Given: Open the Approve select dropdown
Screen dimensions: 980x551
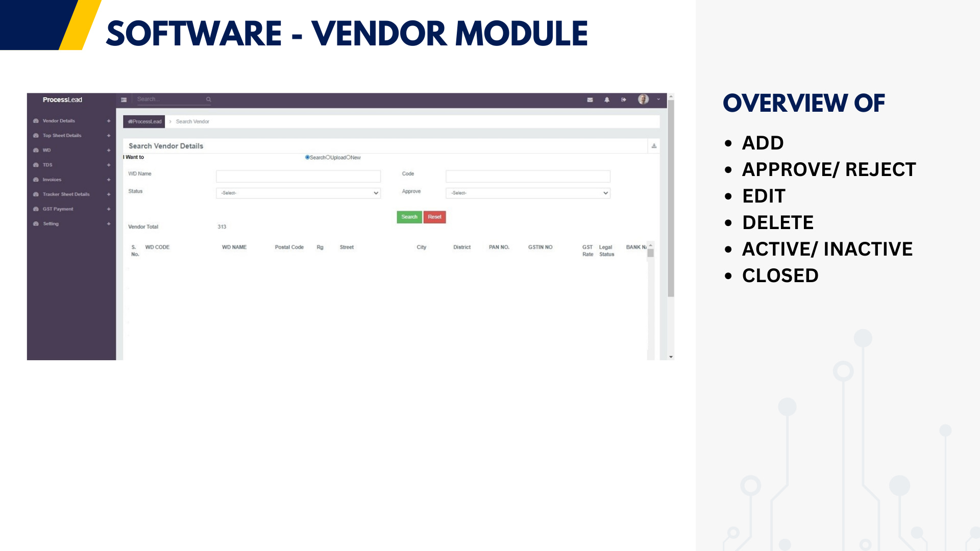Looking at the screenshot, I should pos(528,193).
